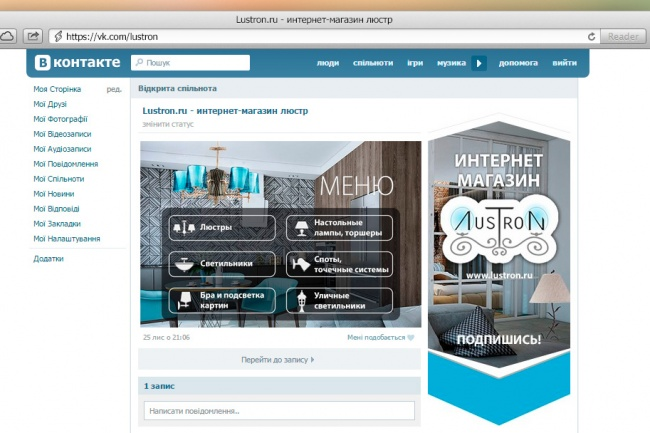Click the table lamp icon for Настольные лампы

301,228
